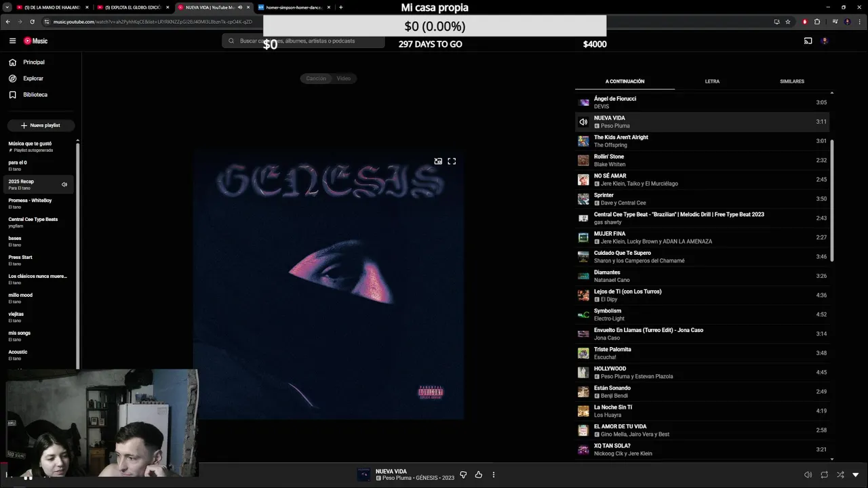Switch to homer-simpson-homer-dance tab
868x488 pixels.
[294, 7]
